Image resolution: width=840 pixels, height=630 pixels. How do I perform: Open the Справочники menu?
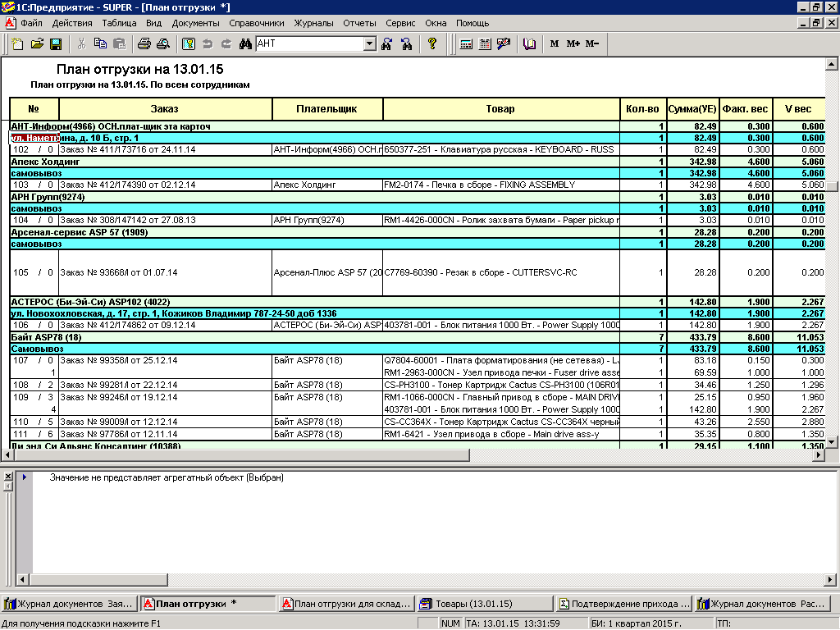(x=257, y=24)
